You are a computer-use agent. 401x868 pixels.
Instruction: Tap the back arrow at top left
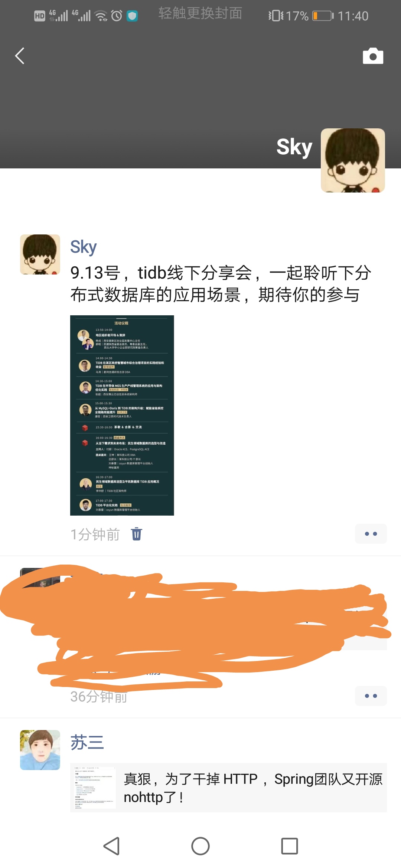point(20,56)
